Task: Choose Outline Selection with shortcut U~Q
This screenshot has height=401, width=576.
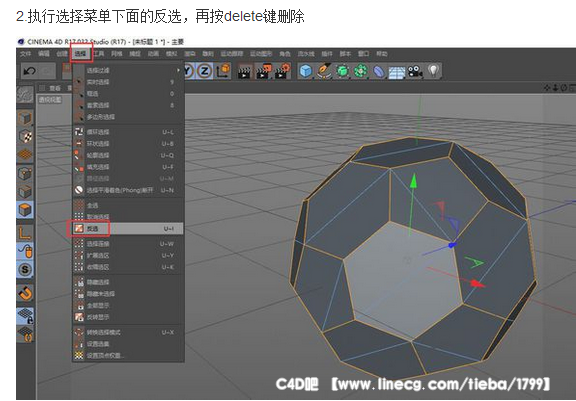Action: (x=128, y=155)
